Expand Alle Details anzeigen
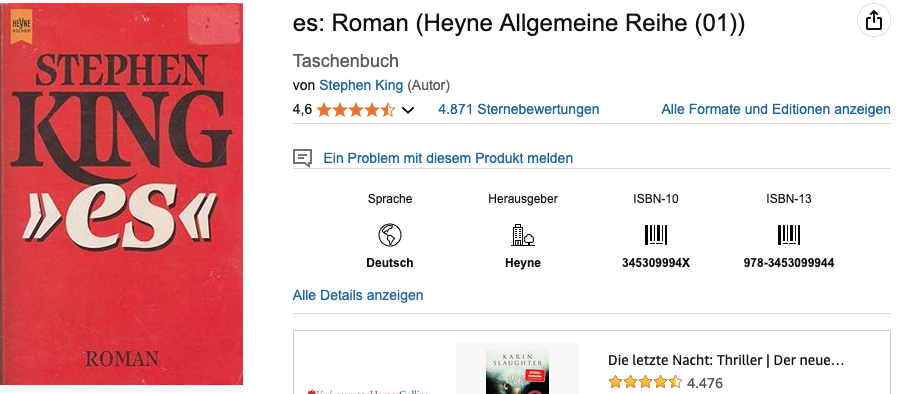Viewport: 905px width, 394px height. coord(358,295)
